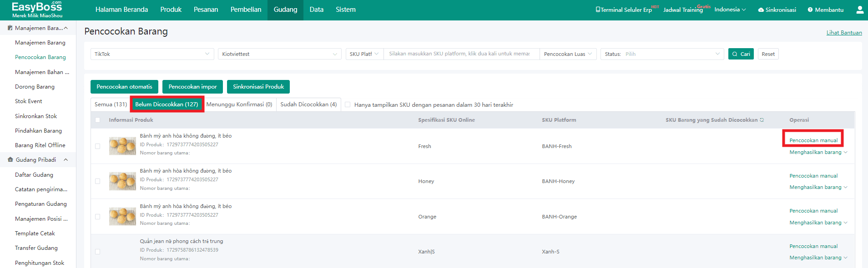Open the Pembelian menu
Screen dimensions: 868x268
click(246, 10)
